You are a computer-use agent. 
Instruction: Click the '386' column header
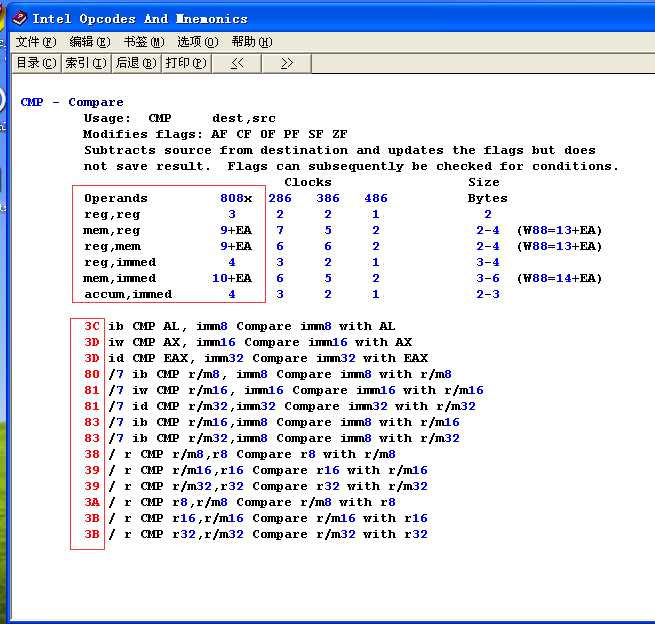(x=328, y=198)
